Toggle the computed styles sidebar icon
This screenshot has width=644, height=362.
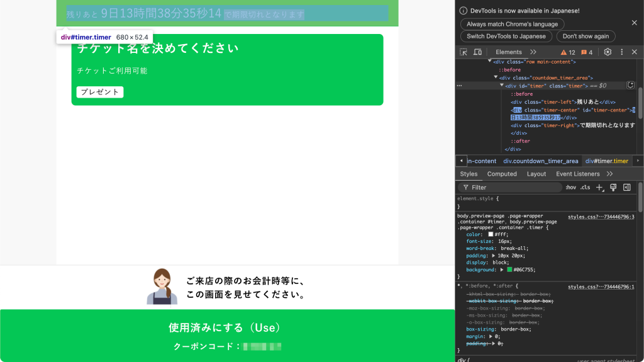pyautogui.click(x=626, y=188)
